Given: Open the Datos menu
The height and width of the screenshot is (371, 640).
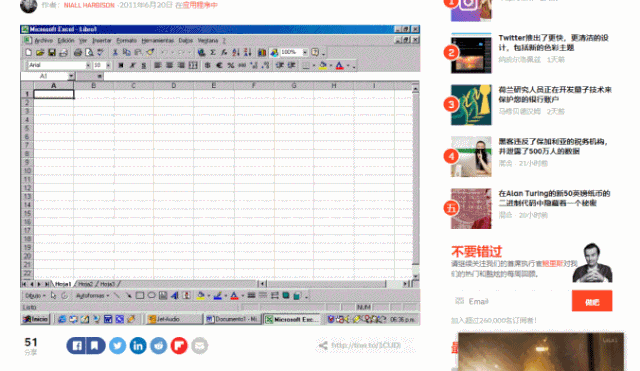Looking at the screenshot, I should tap(185, 40).
